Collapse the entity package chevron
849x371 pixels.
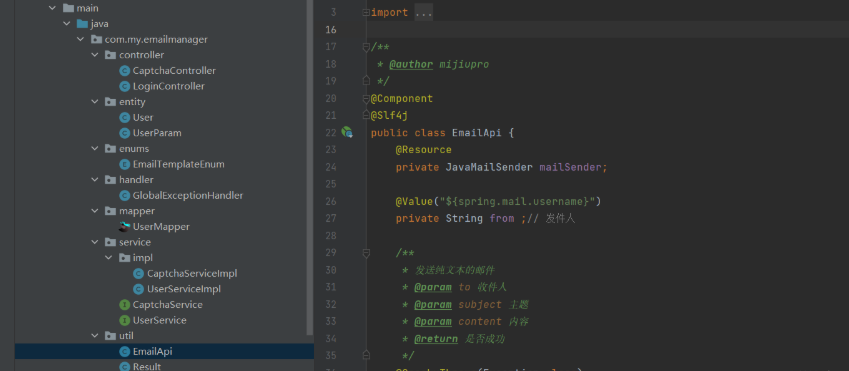[x=95, y=102]
